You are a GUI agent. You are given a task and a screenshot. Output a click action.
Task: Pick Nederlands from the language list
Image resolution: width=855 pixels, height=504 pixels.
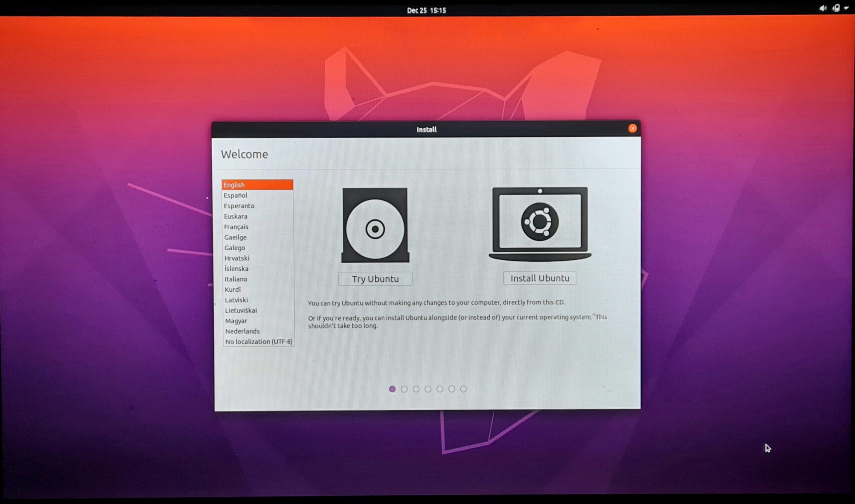[x=242, y=331]
